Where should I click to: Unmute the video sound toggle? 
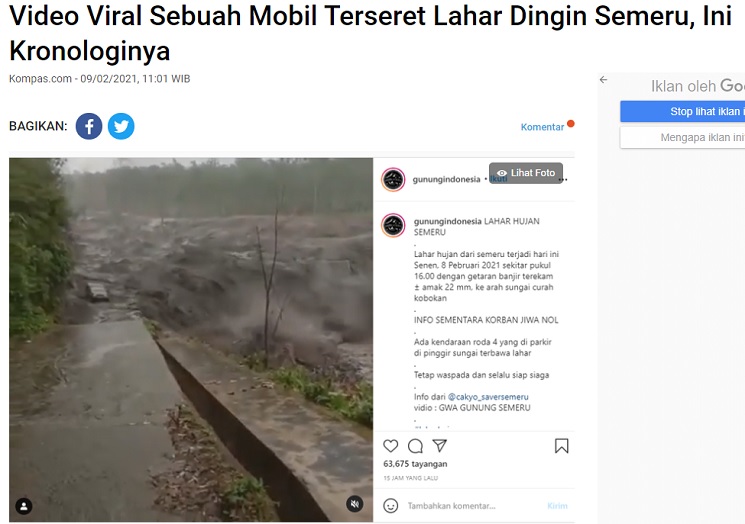coord(354,504)
